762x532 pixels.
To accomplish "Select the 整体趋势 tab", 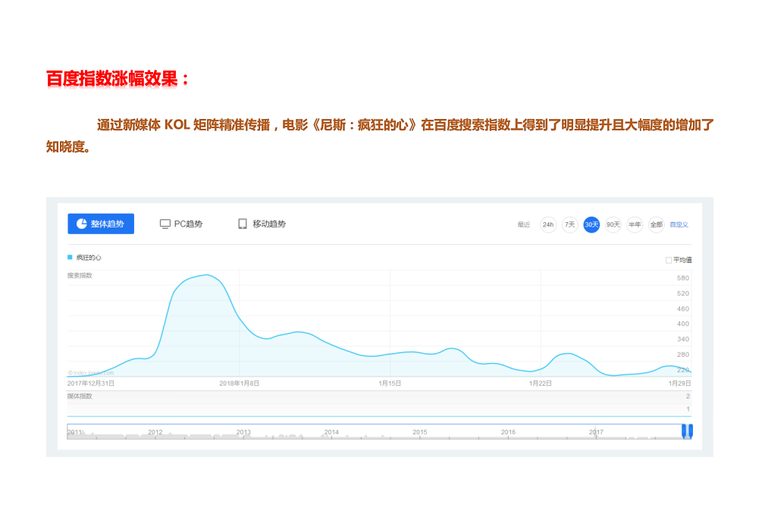I will [x=101, y=224].
